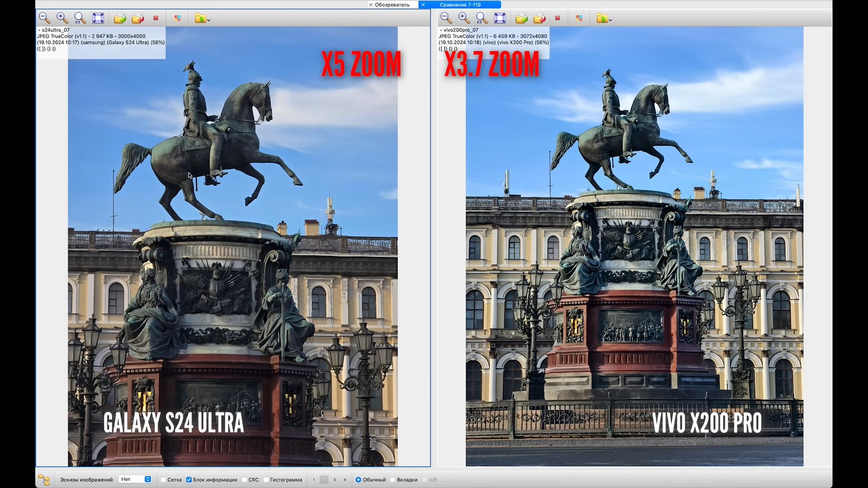The height and width of the screenshot is (488, 868).
Task: Switch to the Обозреватель tab
Action: tap(392, 5)
